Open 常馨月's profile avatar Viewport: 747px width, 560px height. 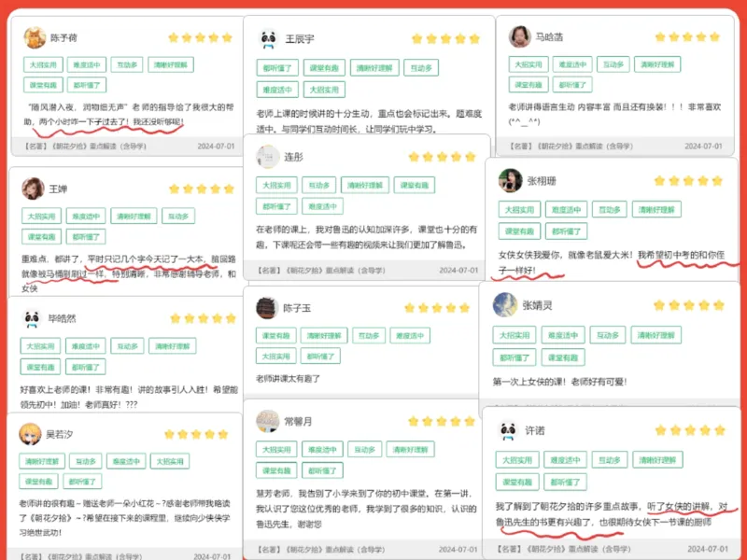pos(268,421)
